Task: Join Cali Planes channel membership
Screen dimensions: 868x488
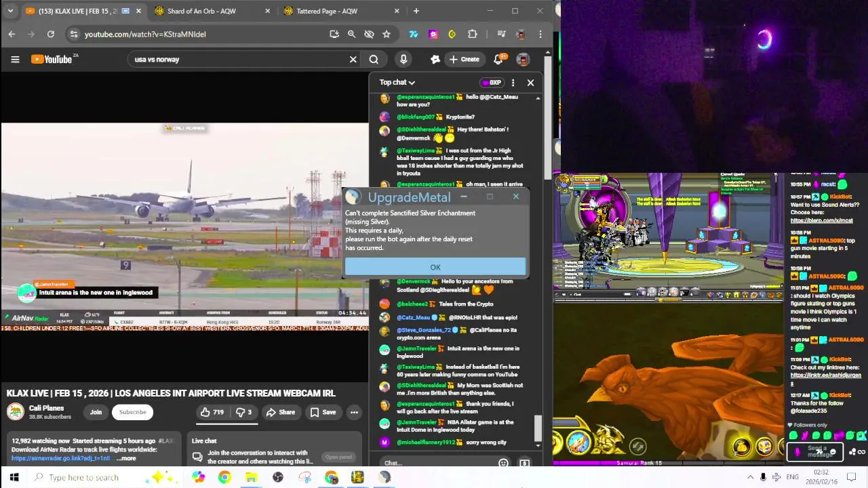Action: pyautogui.click(x=96, y=412)
